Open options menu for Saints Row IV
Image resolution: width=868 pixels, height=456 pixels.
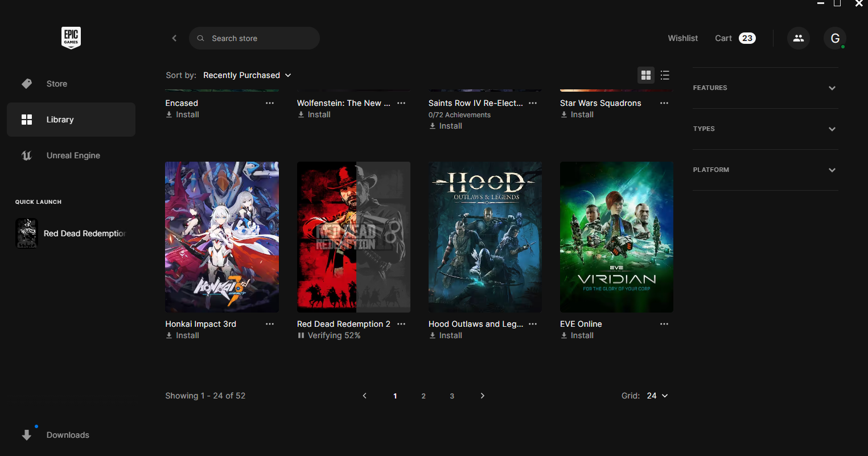(x=533, y=103)
